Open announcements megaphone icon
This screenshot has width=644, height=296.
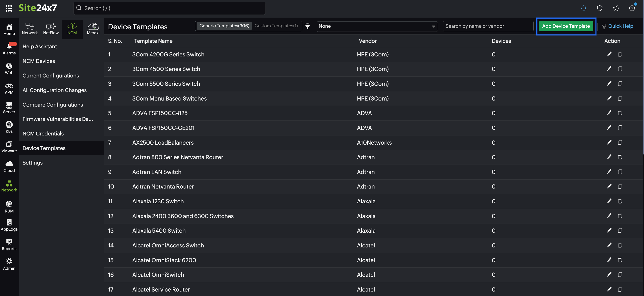(616, 8)
